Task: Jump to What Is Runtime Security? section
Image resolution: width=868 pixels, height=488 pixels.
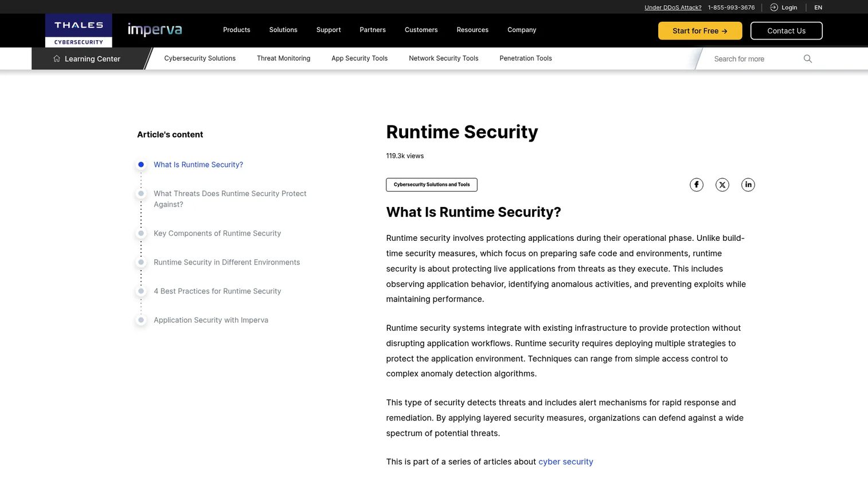Action: [x=198, y=165]
